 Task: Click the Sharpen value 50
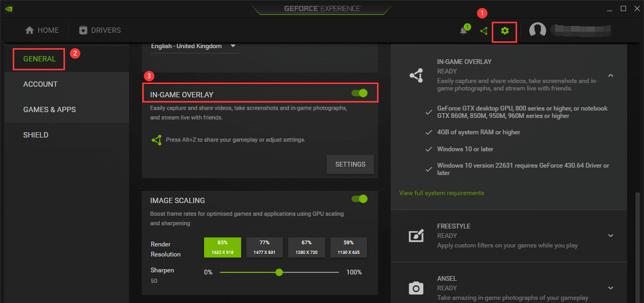153,281
